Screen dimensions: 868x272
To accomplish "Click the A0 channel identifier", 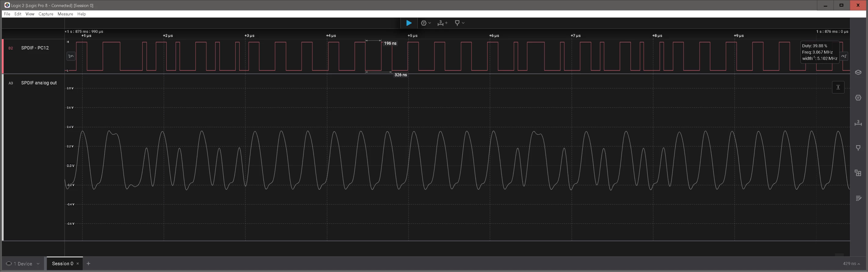I will (11, 83).
